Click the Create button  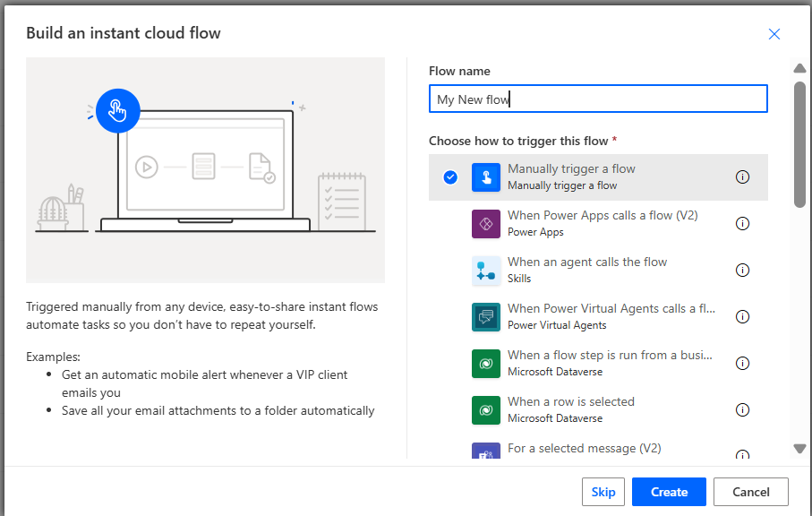[669, 492]
